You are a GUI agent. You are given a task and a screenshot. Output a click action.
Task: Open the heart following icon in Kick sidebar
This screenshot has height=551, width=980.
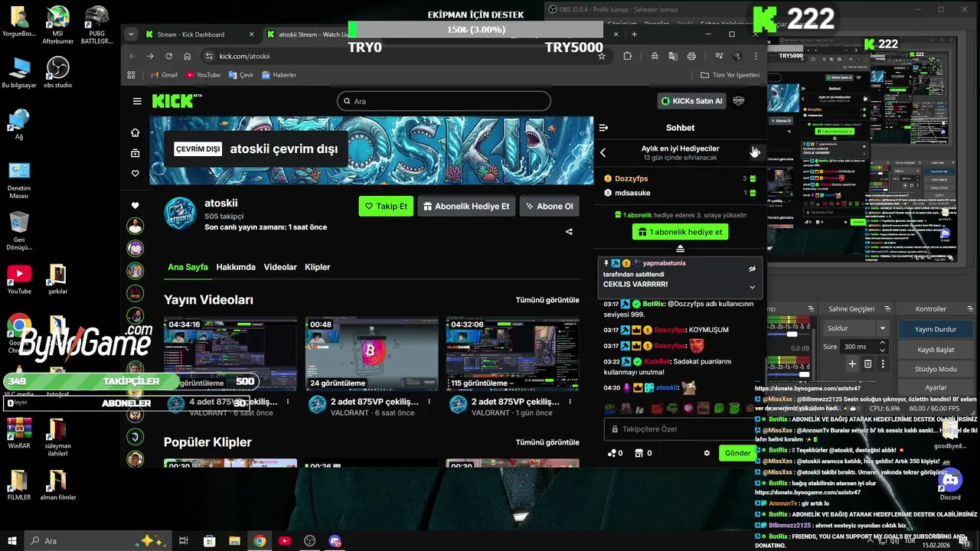point(136,174)
